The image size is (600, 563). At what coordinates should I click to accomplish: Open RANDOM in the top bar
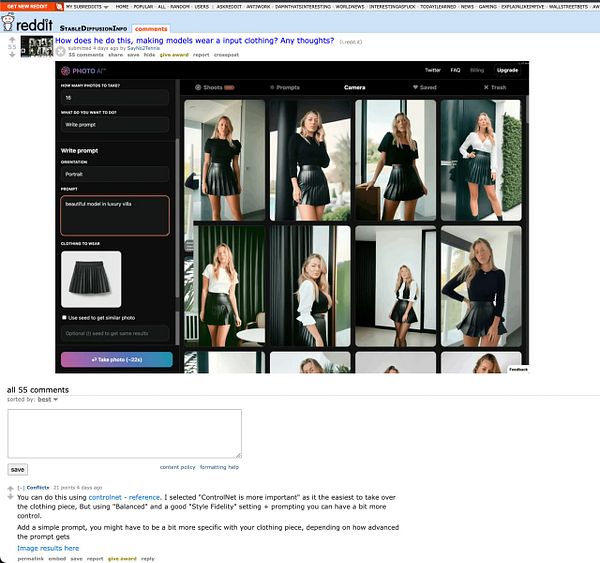click(180, 7)
